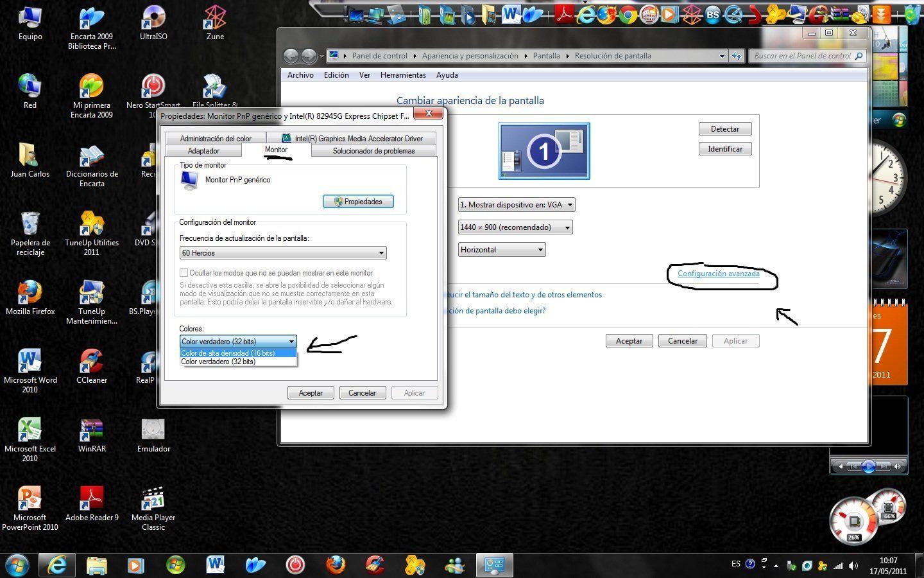
Task: Click the volume icon in system tray
Action: (853, 566)
